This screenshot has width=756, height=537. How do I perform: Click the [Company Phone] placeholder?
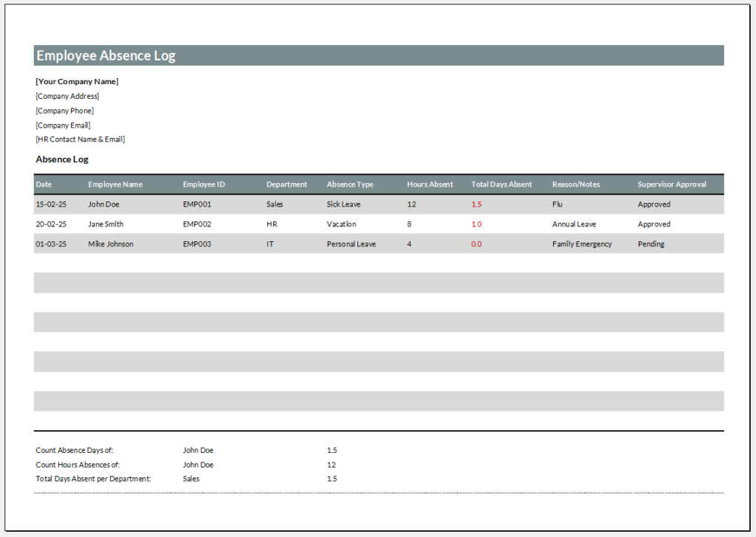tap(64, 110)
